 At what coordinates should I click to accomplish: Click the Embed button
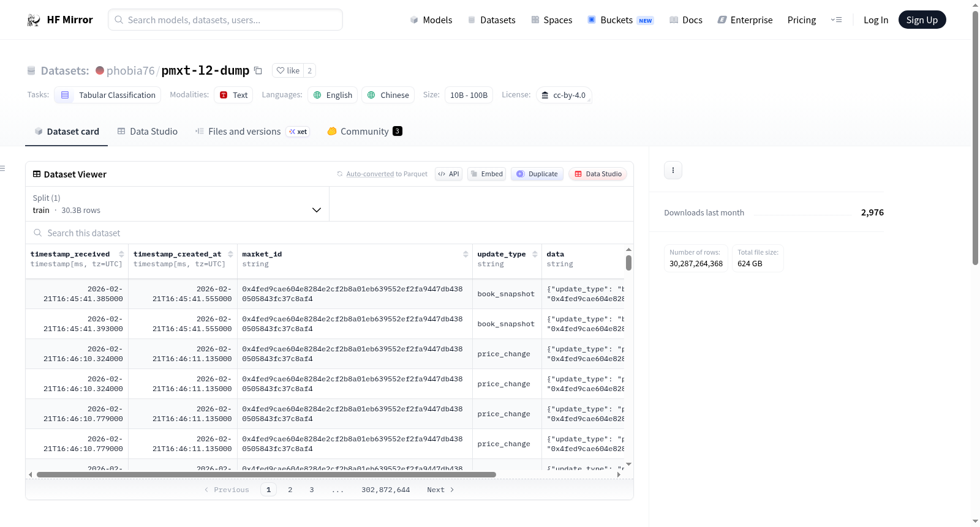[486, 174]
